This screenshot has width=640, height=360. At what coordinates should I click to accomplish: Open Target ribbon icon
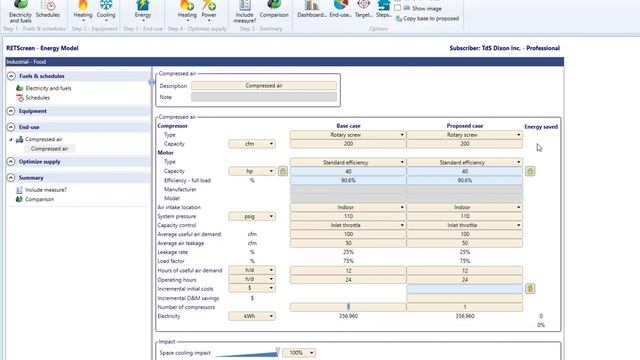363,10
